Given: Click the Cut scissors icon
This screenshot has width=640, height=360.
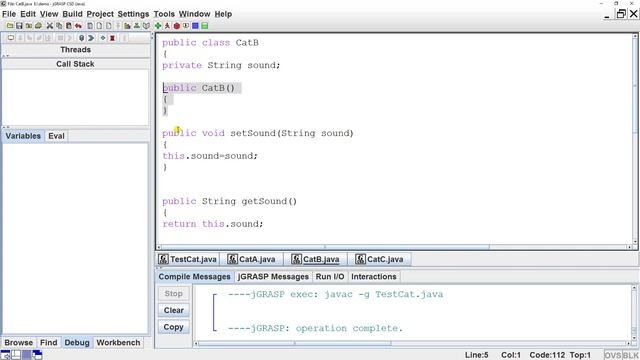Looking at the screenshot, I should [x=50, y=26].
